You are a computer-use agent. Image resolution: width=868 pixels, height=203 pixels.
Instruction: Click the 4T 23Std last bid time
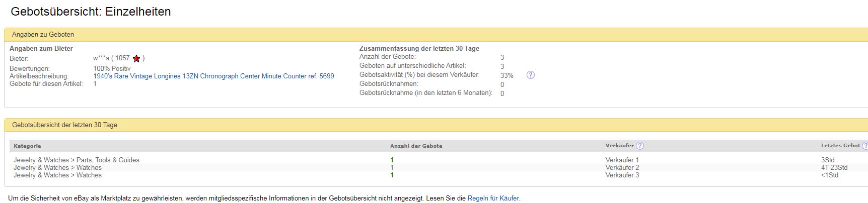click(x=834, y=167)
